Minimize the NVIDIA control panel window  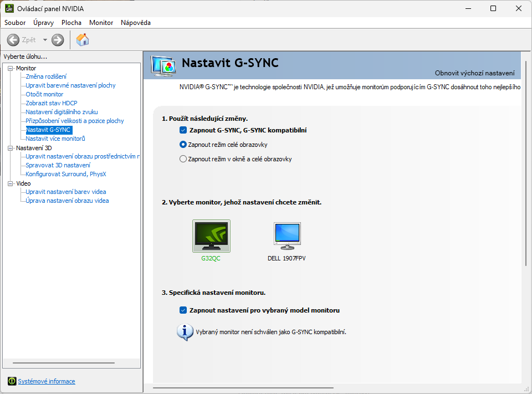(x=469, y=8)
